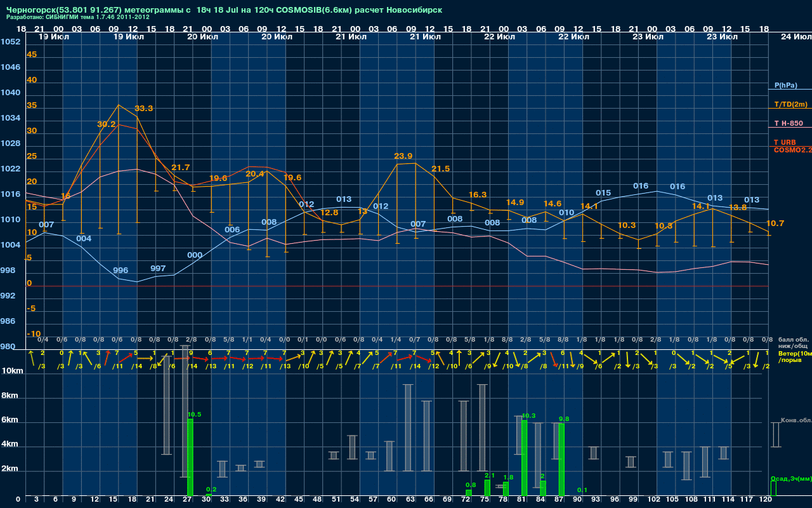
Task: Click the 16.3 temperature value
Action: [x=478, y=195]
